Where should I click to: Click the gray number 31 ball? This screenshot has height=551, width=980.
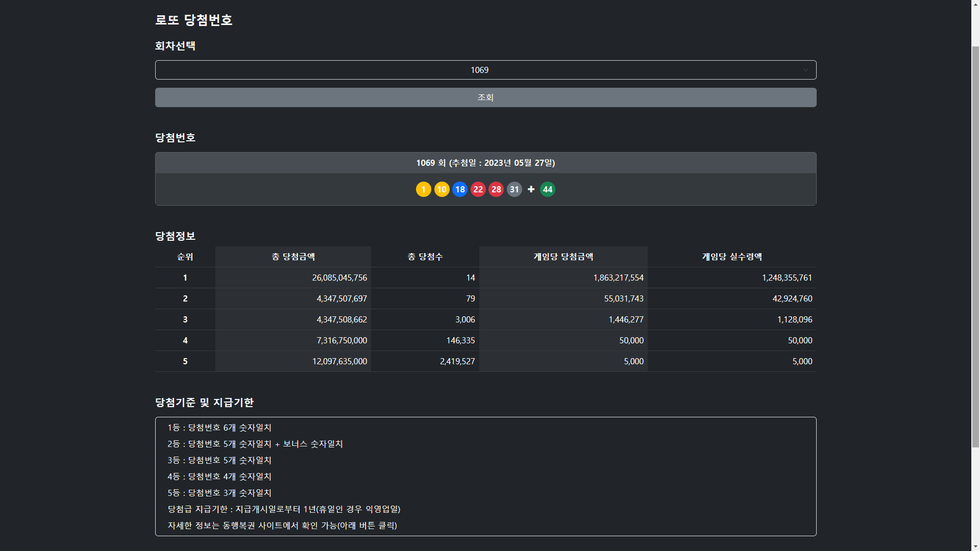pos(514,189)
